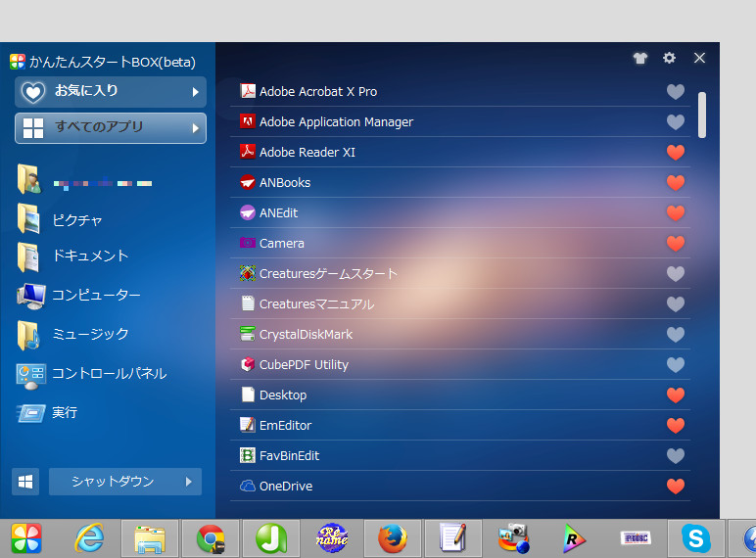Click the FavBinEdit icon
756x558 pixels.
pos(248,455)
